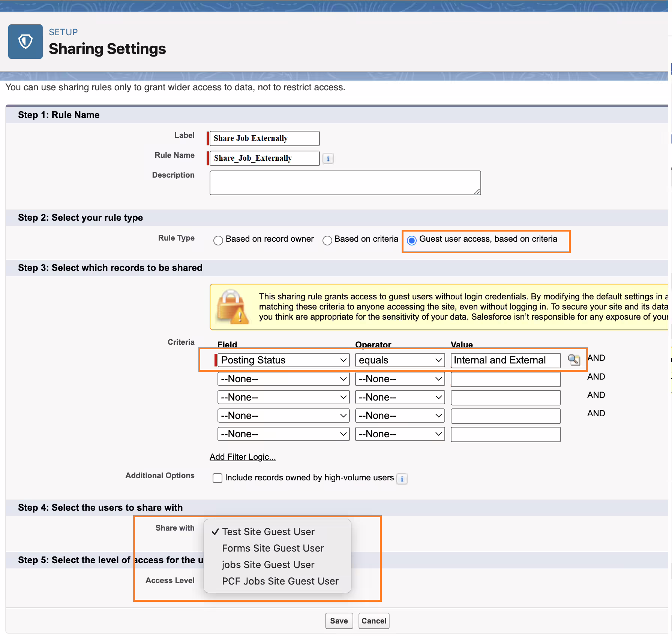Click the Label input field
This screenshot has height=640, width=672.
264,138
